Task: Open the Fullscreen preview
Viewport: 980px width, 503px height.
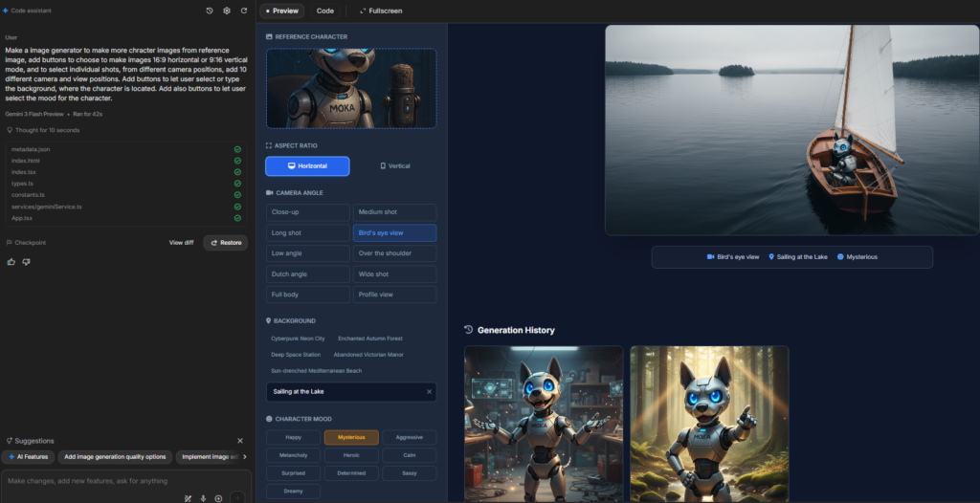Action: click(x=381, y=11)
